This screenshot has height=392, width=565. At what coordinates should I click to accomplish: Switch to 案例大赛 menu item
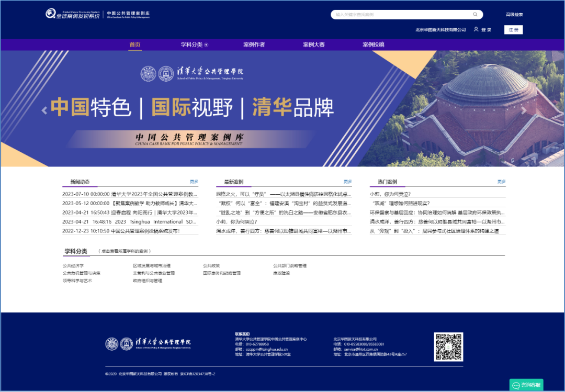click(313, 44)
